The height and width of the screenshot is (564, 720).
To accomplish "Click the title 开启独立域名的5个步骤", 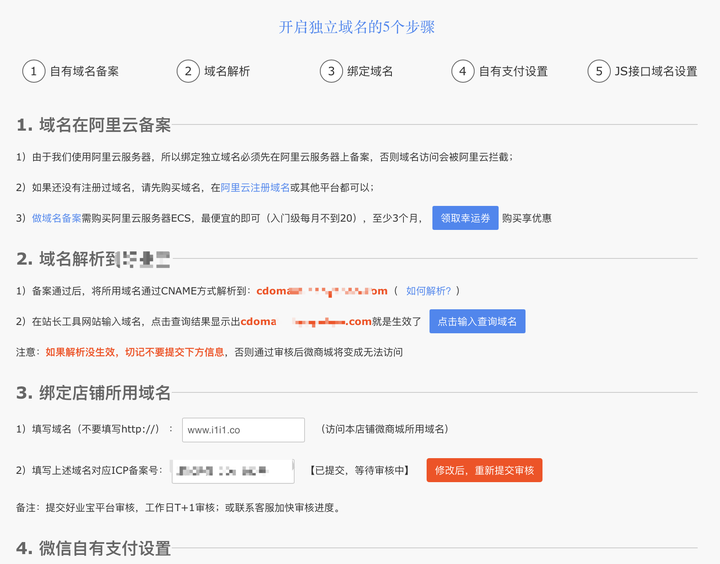I will click(x=357, y=27).
